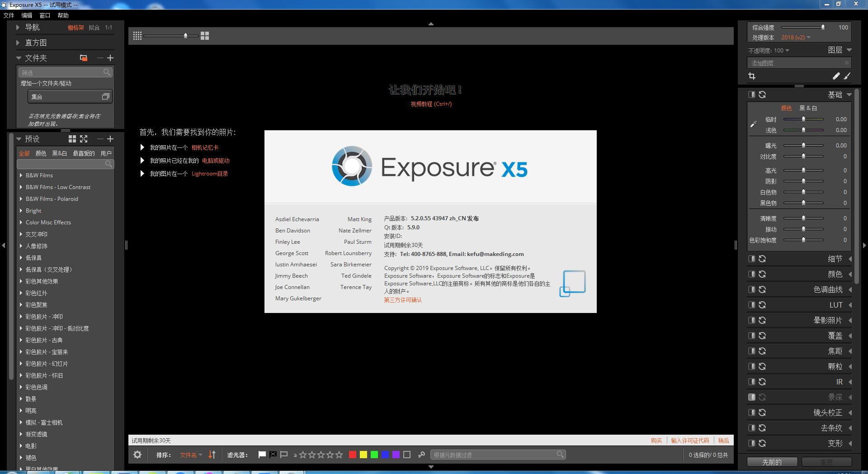Viewport: 868px width, 474px height.
Task: Reset the 基础 panel settings
Action: [762, 95]
